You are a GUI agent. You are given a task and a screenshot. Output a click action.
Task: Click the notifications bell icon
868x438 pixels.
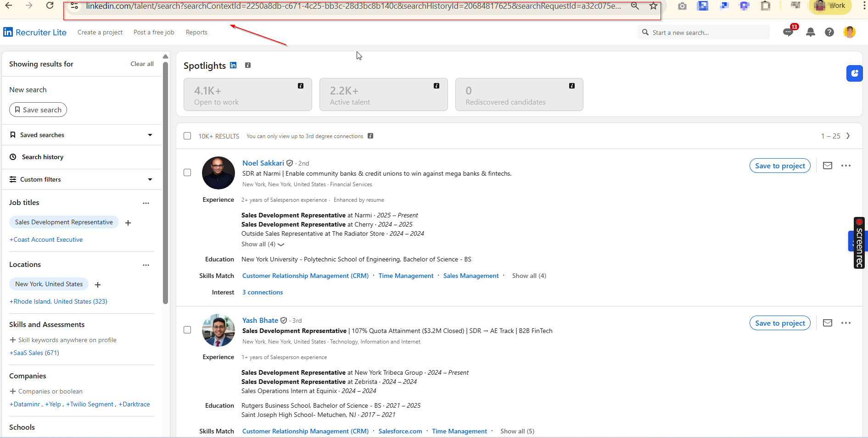(x=811, y=32)
